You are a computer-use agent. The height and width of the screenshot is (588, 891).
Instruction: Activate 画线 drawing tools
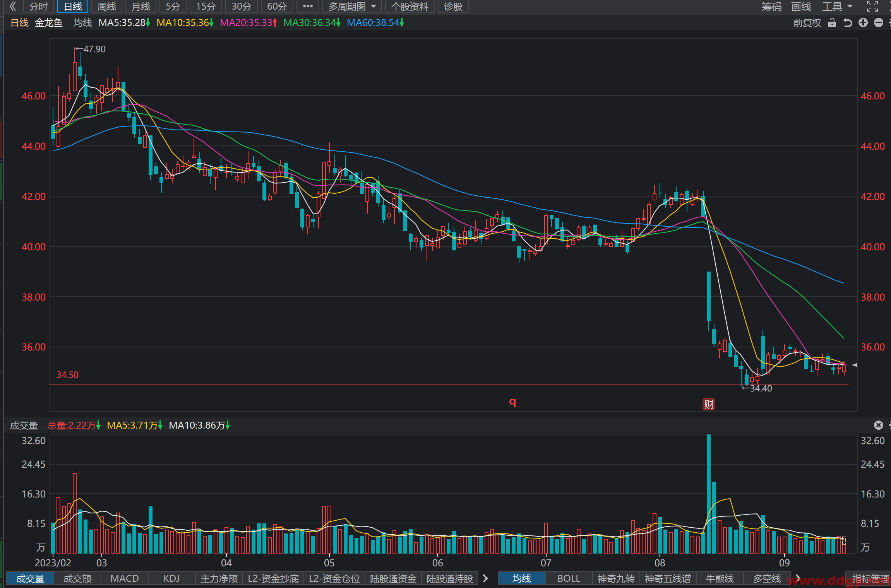(x=801, y=6)
